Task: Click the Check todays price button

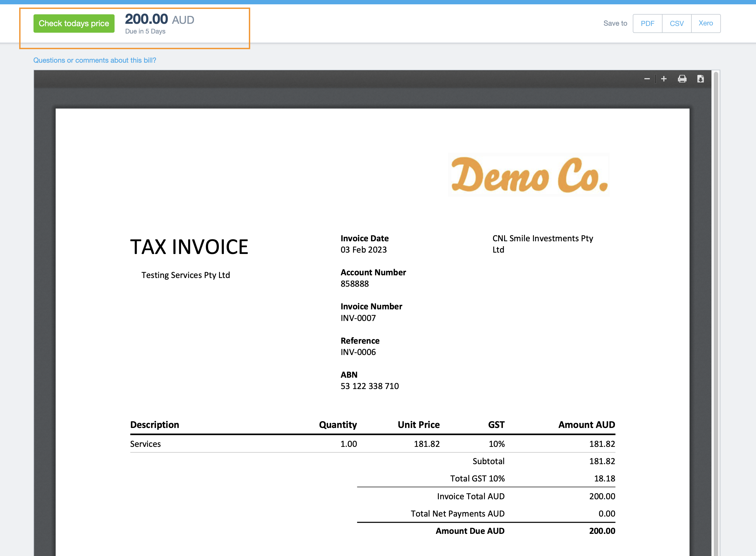Action: (74, 24)
